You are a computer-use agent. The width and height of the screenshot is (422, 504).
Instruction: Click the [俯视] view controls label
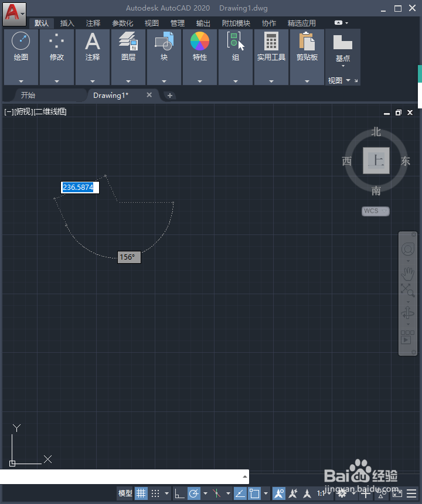coord(23,112)
